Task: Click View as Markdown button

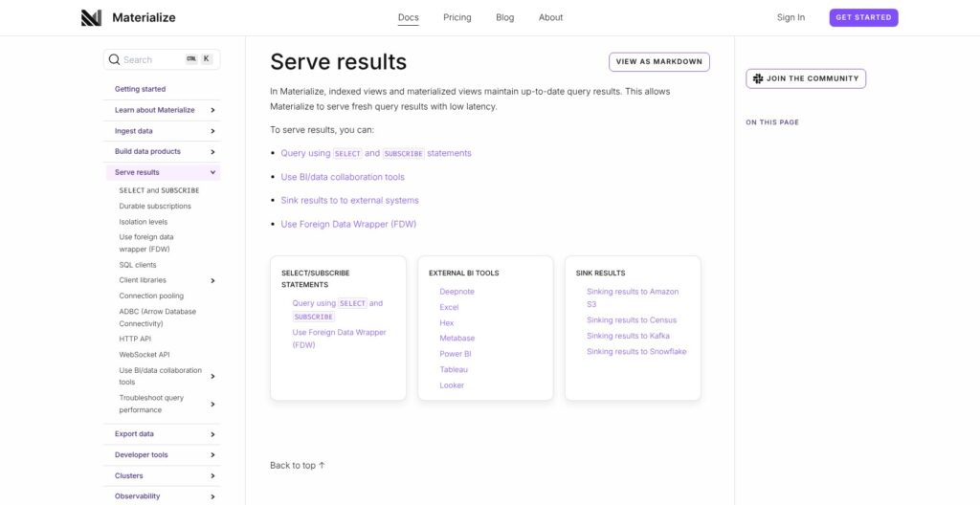Action: 659,62
